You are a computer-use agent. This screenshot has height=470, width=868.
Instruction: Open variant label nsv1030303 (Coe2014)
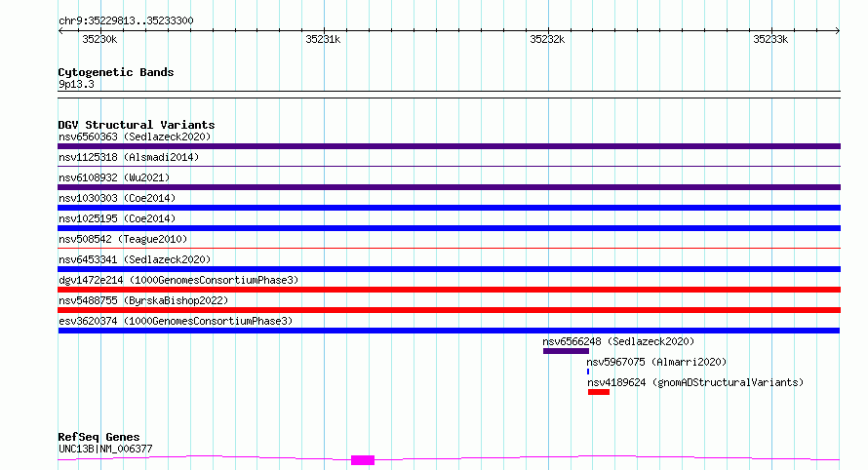tap(117, 198)
